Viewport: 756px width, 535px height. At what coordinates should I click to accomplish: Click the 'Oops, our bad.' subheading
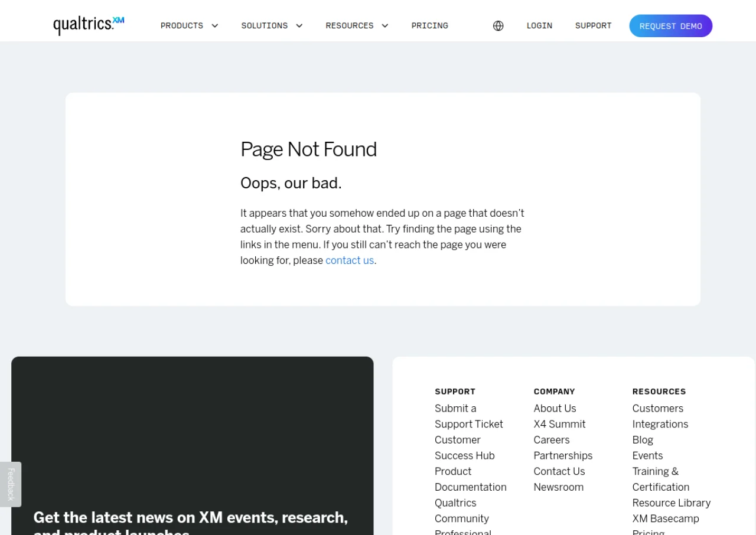(291, 183)
